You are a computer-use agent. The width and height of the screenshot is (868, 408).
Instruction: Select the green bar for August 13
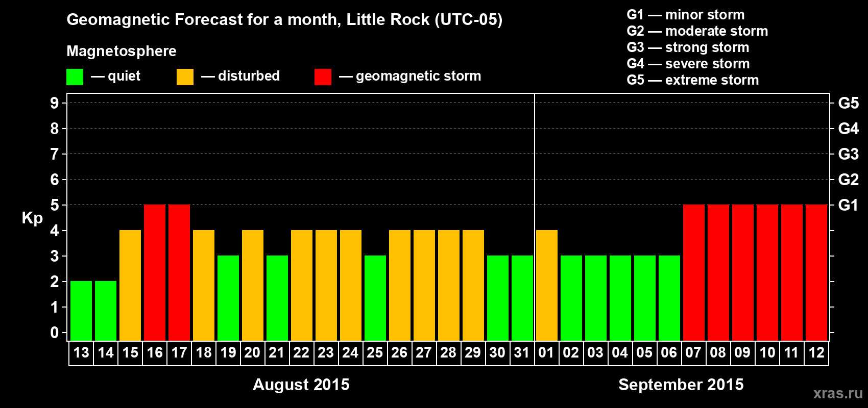click(81, 311)
